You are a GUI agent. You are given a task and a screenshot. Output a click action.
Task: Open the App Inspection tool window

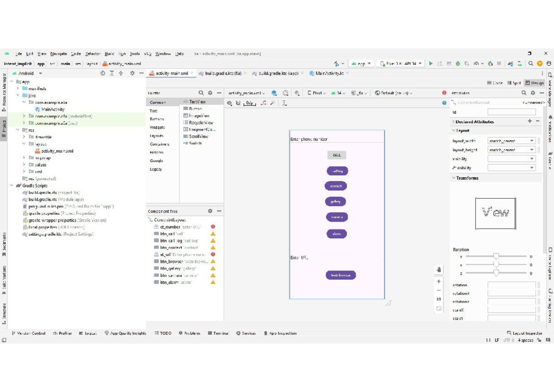click(x=280, y=333)
